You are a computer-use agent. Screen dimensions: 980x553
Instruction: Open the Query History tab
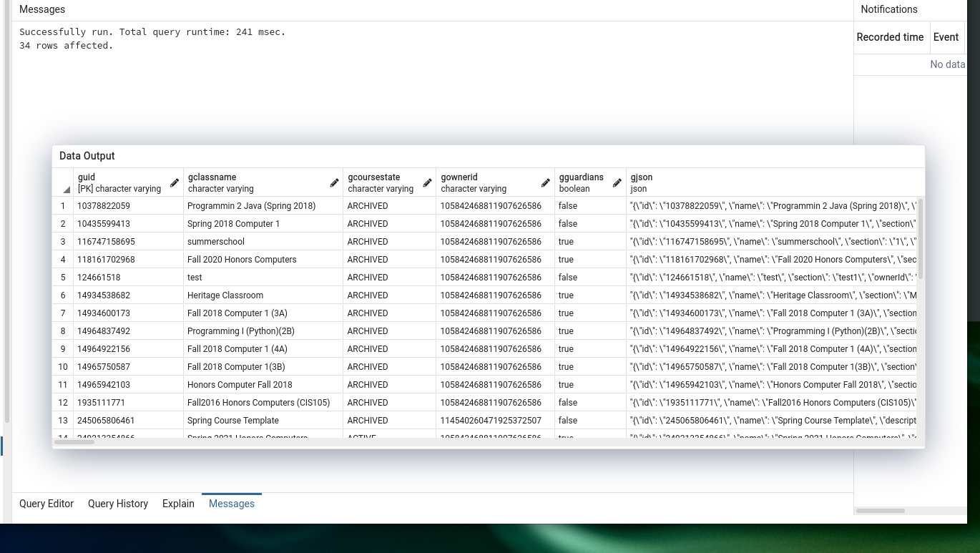tap(118, 504)
